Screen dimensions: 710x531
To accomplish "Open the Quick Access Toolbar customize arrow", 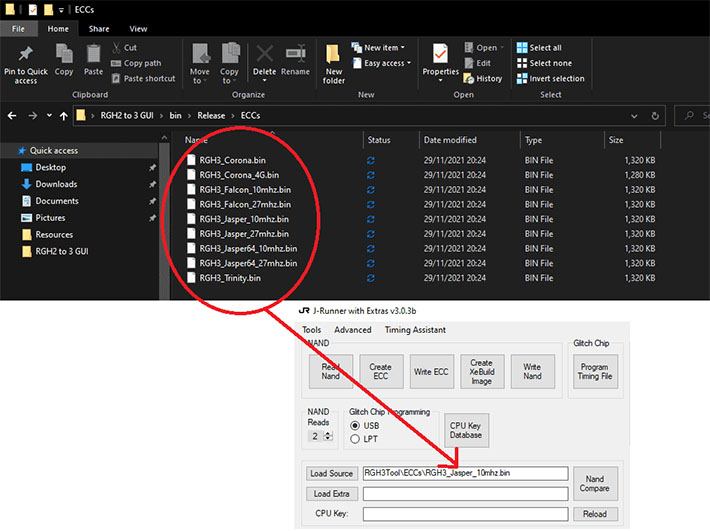I will 61,10.
